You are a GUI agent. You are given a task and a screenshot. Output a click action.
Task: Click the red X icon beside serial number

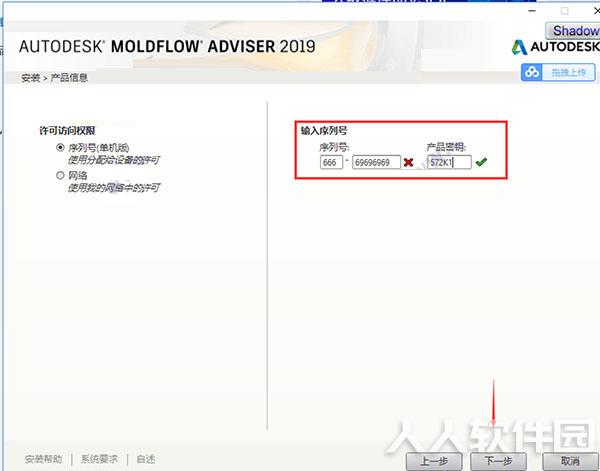tap(408, 163)
